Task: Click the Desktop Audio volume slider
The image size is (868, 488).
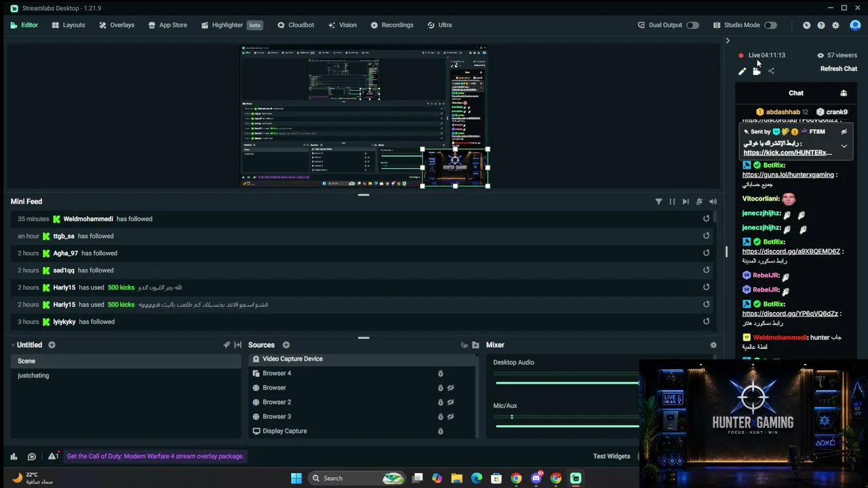Action: 567,383
